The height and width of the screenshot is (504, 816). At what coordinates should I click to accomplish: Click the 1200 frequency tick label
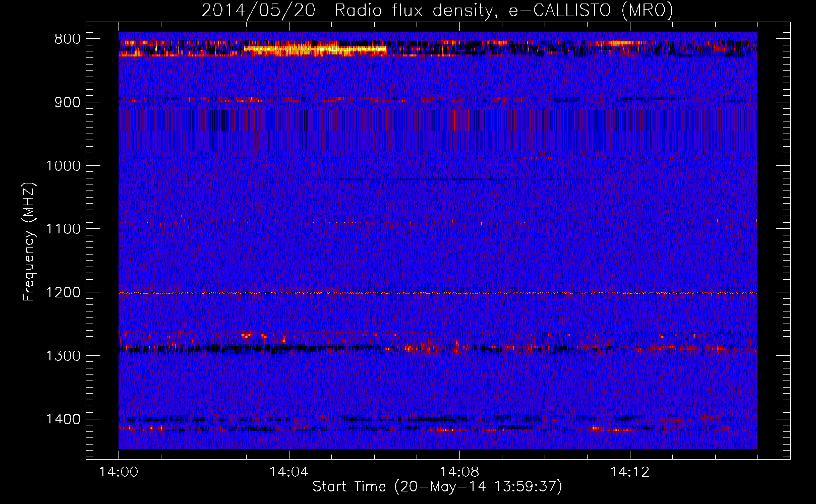tap(63, 293)
